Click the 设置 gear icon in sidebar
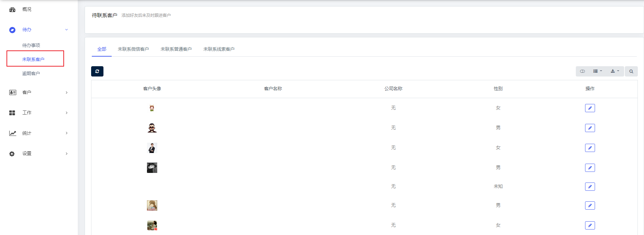Image resolution: width=644 pixels, height=235 pixels. 12,154
